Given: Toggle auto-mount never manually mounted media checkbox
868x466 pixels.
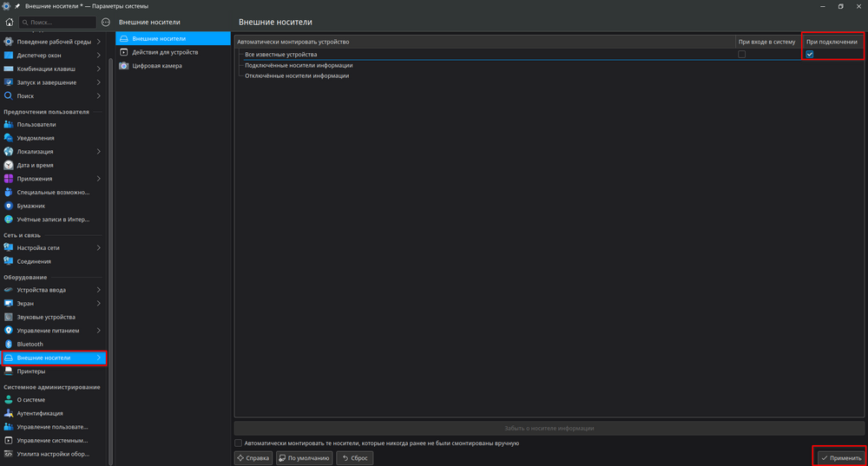Looking at the screenshot, I should pyautogui.click(x=239, y=443).
